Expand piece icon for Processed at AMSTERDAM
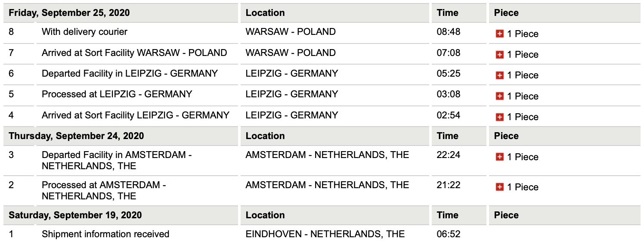Viewport: 644px width, 248px height. point(499,187)
